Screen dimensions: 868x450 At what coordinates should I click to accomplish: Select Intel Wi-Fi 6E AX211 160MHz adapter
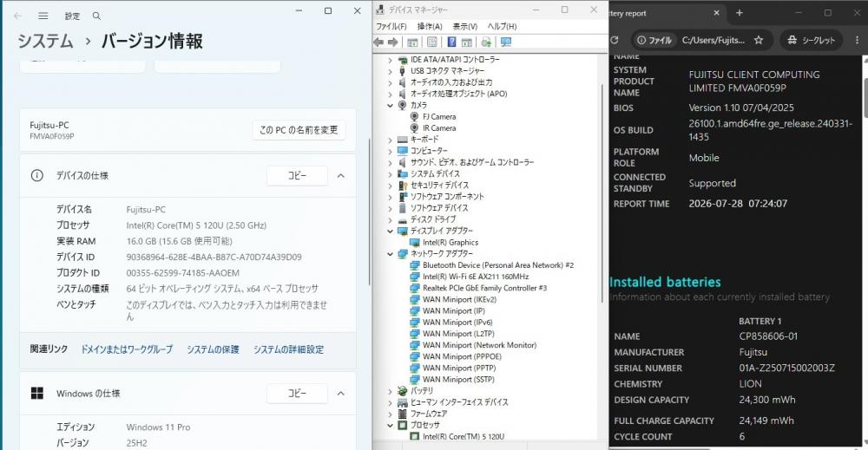tap(476, 277)
